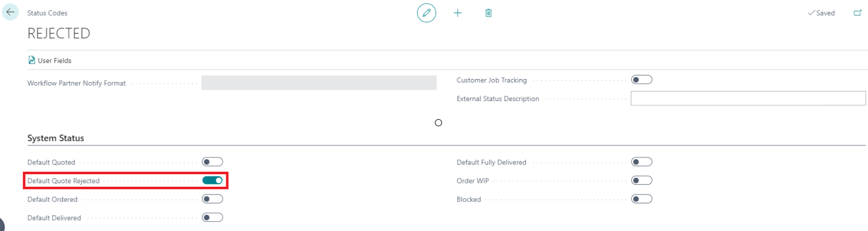Click the Status Codes breadcrumb text
The width and height of the screenshot is (868, 231).
coord(47,13)
